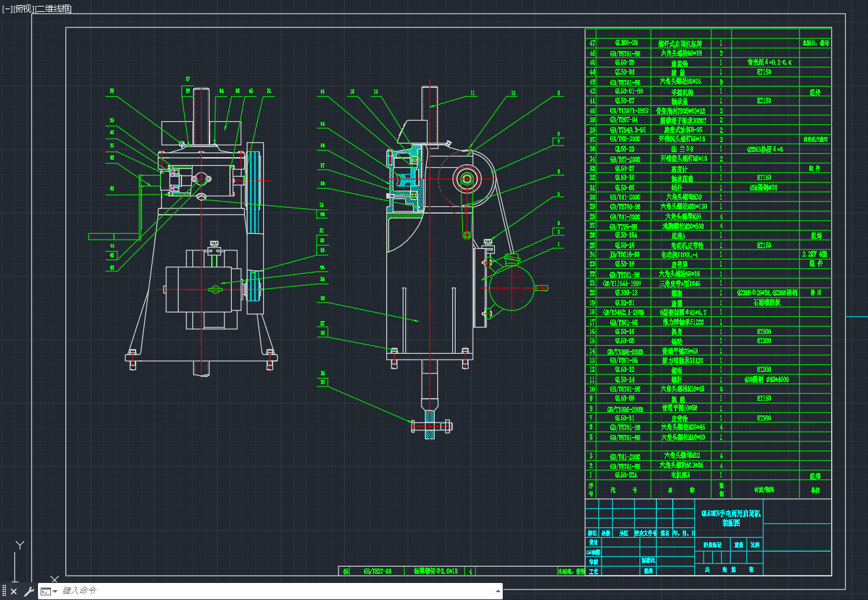The width and height of the screenshot is (868, 600).
Task: Select the title text QL50KN手电两用启闭机
Action: [x=731, y=514]
